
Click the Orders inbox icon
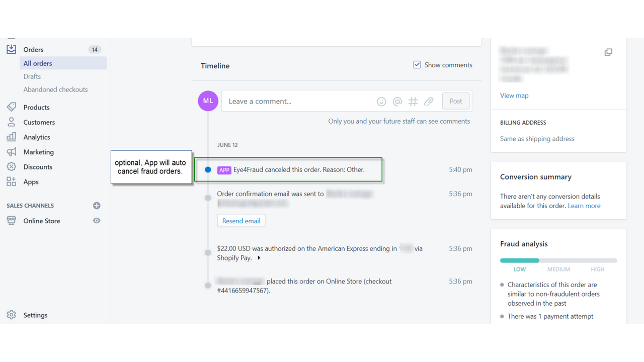click(11, 49)
